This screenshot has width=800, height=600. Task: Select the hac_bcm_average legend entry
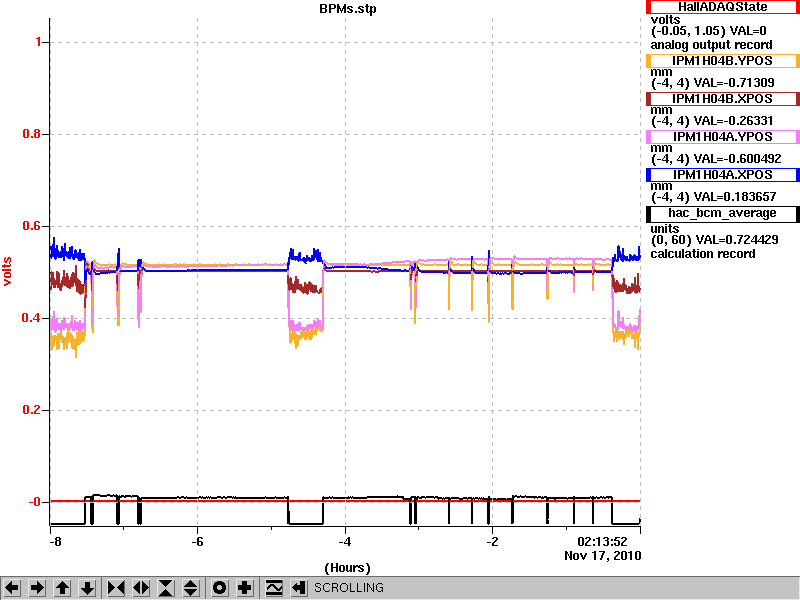pyautogui.click(x=722, y=213)
